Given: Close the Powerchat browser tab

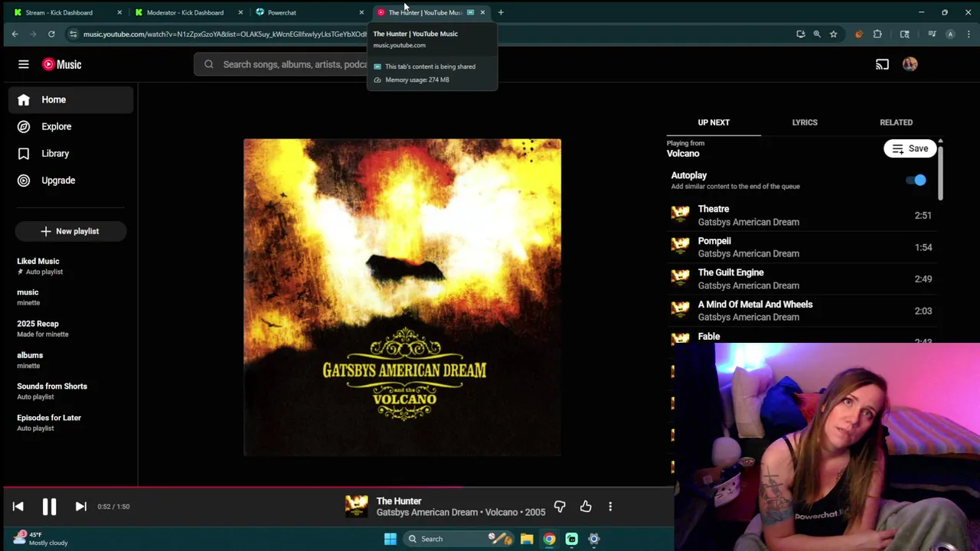Looking at the screenshot, I should click(361, 12).
